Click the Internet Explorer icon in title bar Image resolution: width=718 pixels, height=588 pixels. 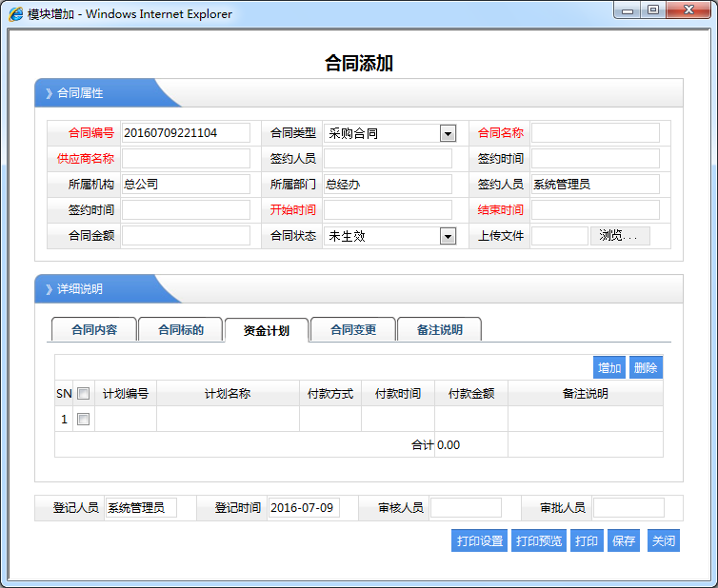point(16,14)
